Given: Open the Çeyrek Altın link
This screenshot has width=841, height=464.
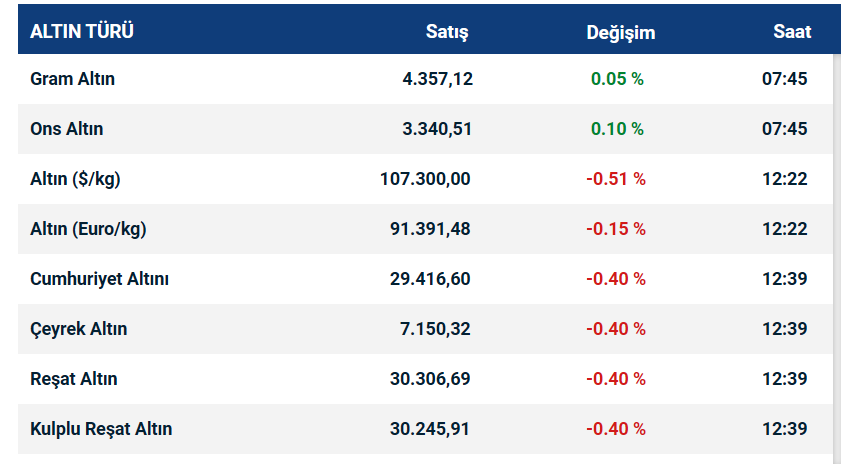Looking at the screenshot, I should click(x=79, y=329).
